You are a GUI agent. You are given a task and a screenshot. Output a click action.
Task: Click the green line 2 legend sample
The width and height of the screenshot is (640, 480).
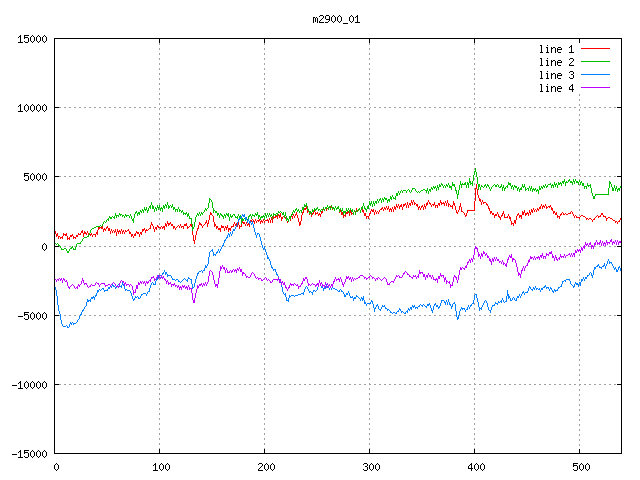pos(595,62)
